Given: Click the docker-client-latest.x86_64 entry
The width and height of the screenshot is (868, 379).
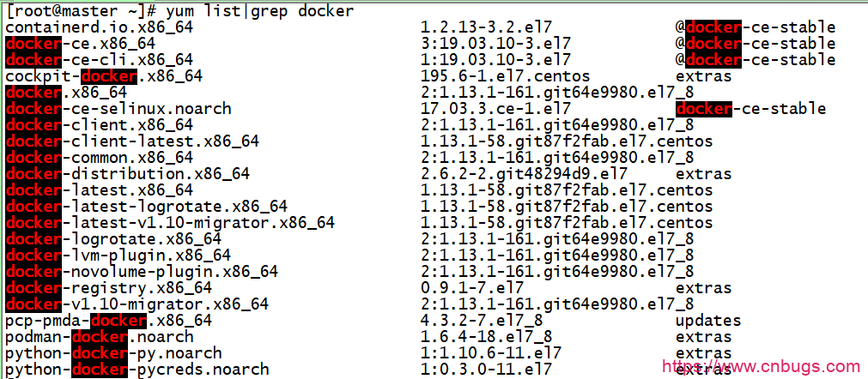Looking at the screenshot, I should [x=132, y=141].
